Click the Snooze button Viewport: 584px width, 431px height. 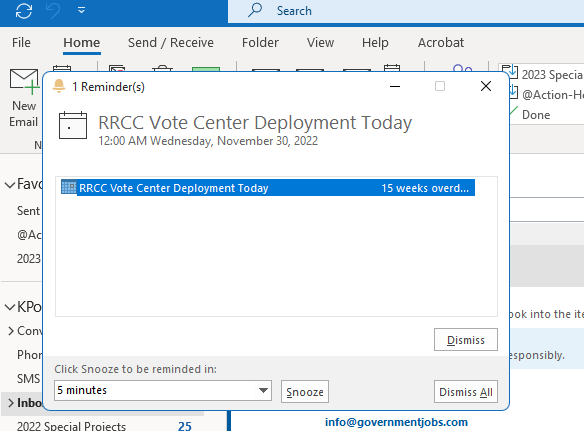tap(305, 392)
